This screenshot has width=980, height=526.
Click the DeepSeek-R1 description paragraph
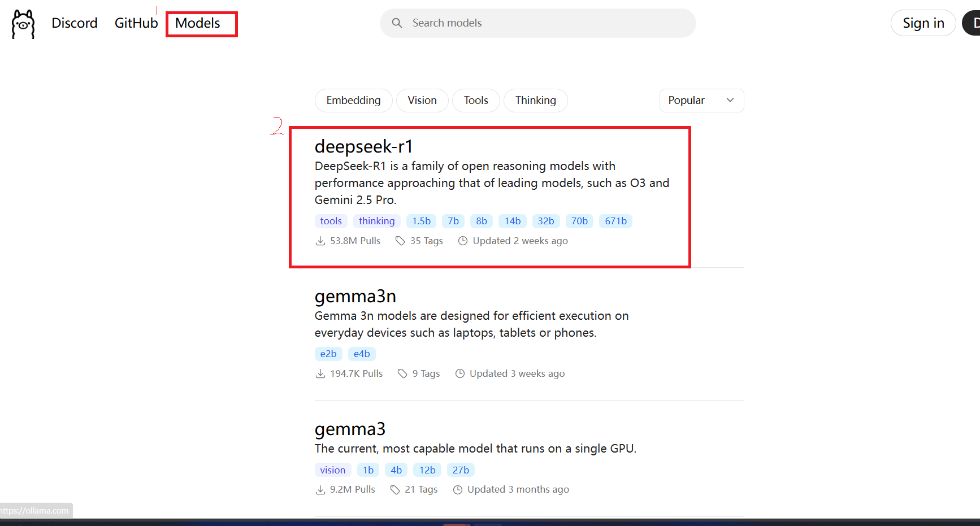[492, 183]
